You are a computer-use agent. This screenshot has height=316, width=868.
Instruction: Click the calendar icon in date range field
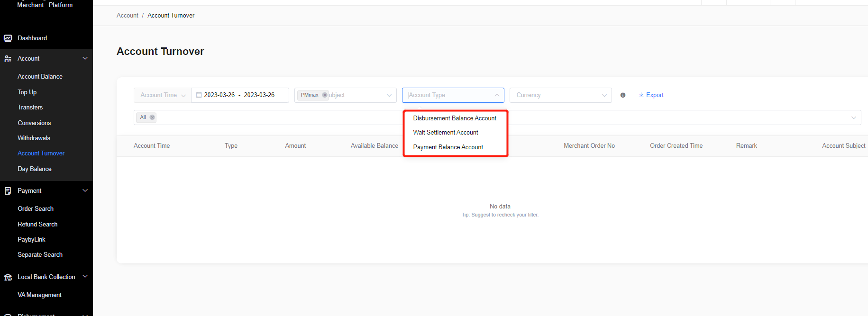(199, 95)
